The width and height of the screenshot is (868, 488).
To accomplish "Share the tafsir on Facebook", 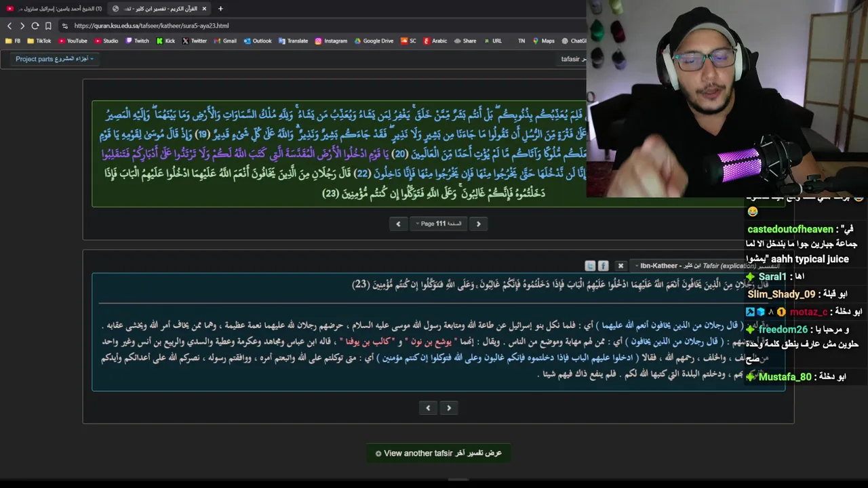I will [603, 266].
